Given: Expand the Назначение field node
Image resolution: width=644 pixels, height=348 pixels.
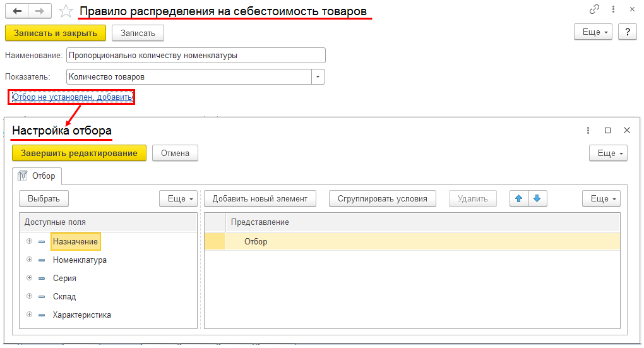Looking at the screenshot, I should pyautogui.click(x=29, y=241).
